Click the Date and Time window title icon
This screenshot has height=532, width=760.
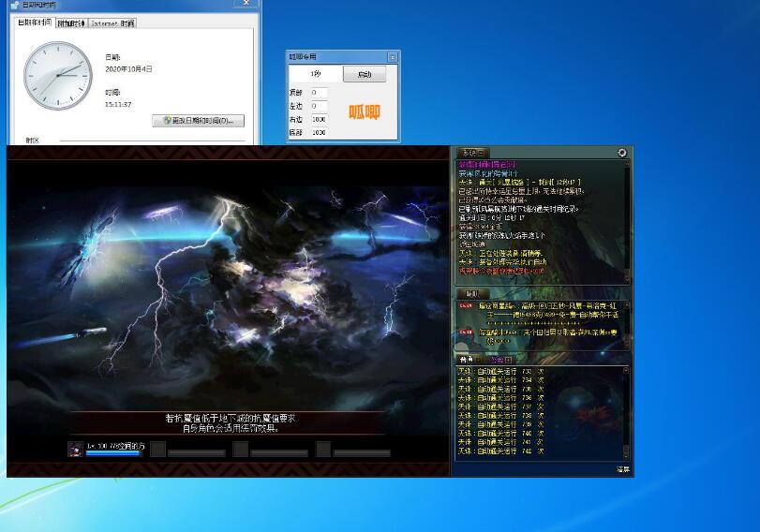pyautogui.click(x=15, y=5)
